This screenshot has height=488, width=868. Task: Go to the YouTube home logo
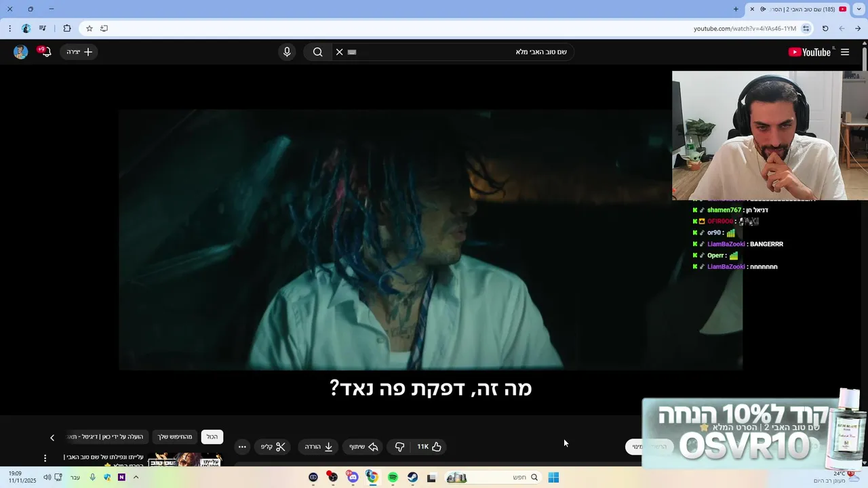tap(810, 52)
